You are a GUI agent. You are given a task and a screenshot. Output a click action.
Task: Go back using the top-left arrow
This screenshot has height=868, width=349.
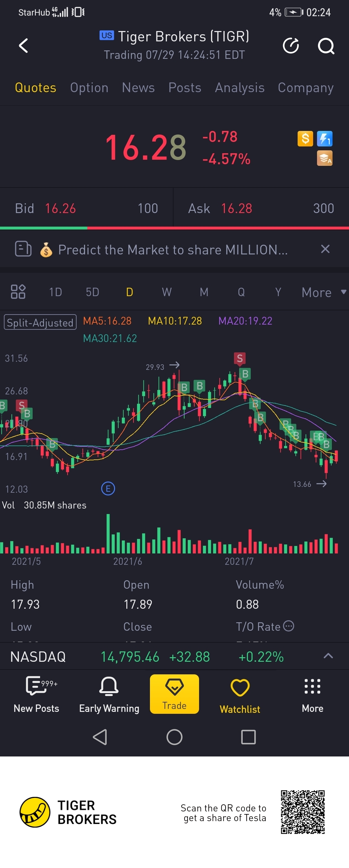[23, 46]
